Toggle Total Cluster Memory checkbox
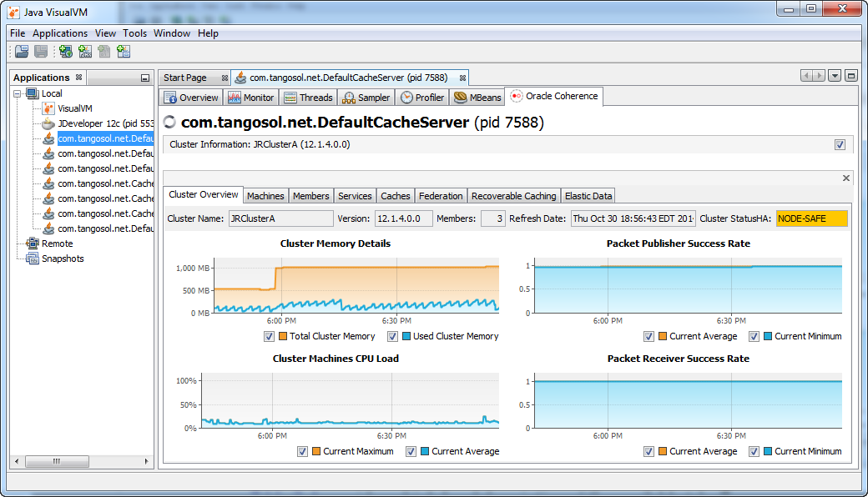 tap(269, 336)
